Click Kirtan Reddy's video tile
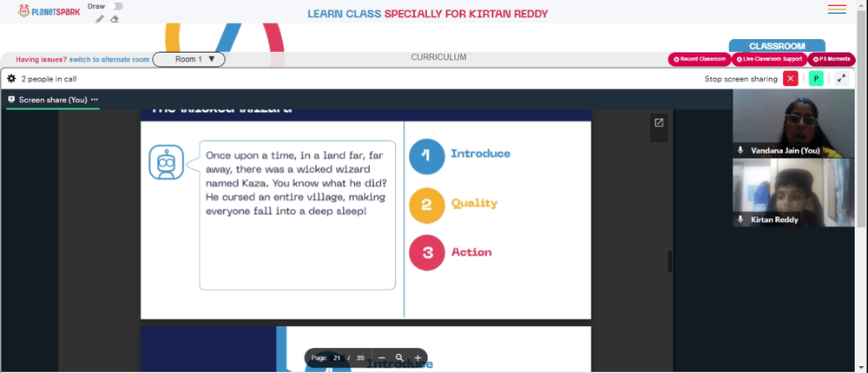The height and width of the screenshot is (373, 868). click(x=793, y=193)
